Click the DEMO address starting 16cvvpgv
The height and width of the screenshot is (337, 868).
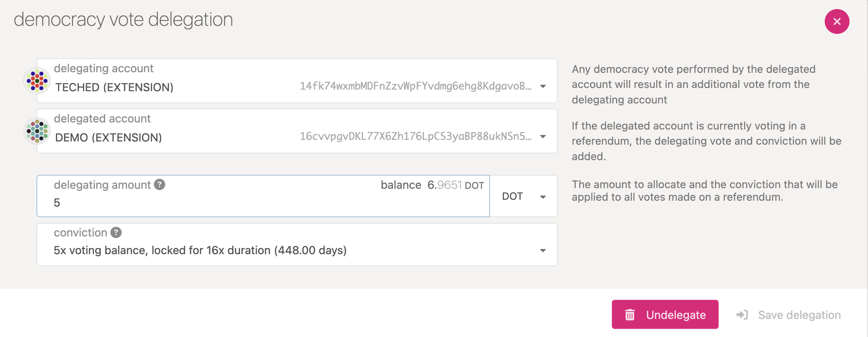(416, 136)
